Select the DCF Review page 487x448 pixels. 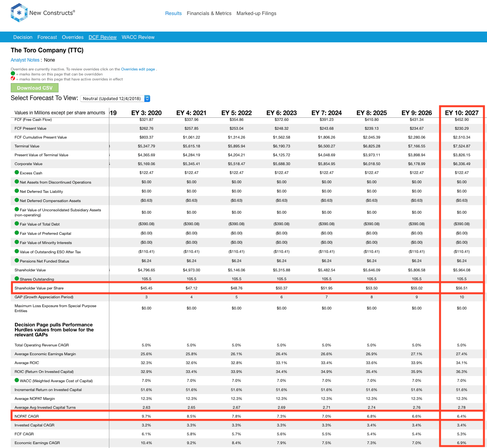point(102,37)
